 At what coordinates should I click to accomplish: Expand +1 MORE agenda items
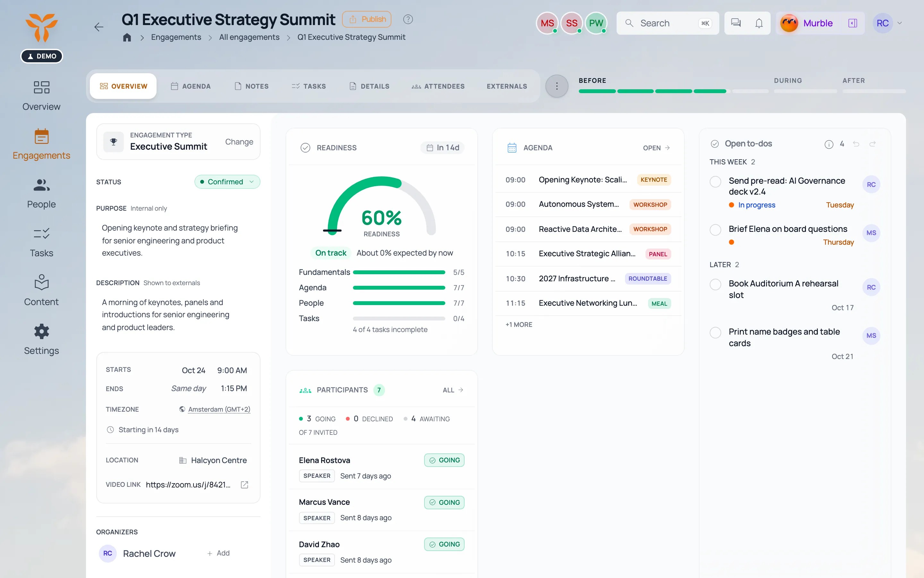point(518,325)
